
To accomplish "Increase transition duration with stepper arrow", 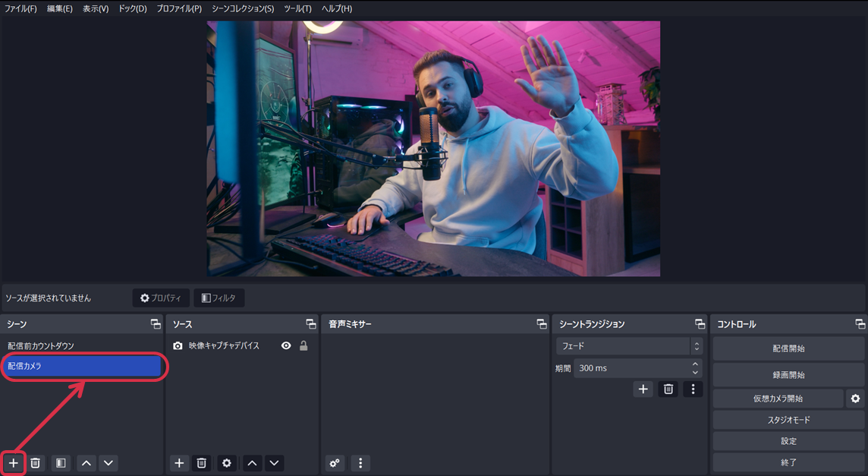I will point(695,364).
